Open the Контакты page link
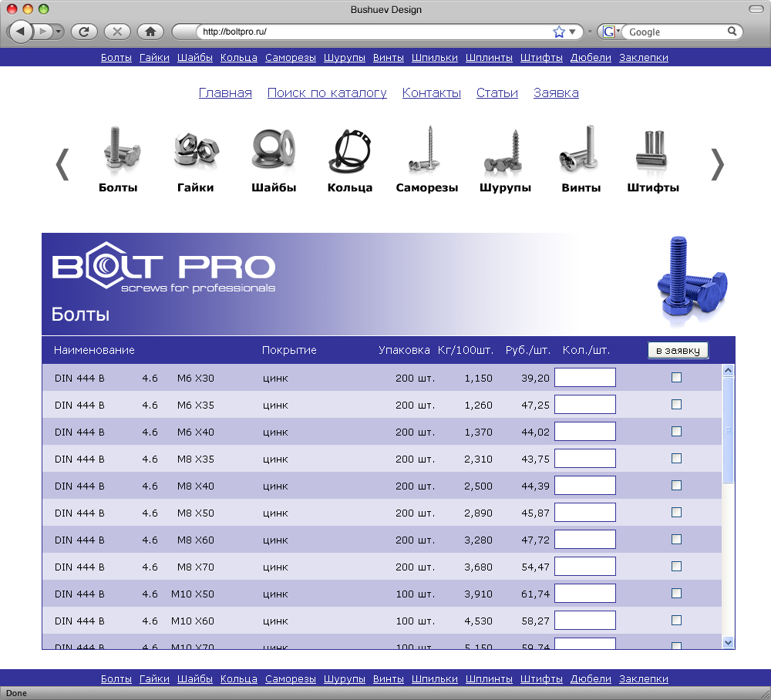This screenshot has width=771, height=700. pos(430,93)
